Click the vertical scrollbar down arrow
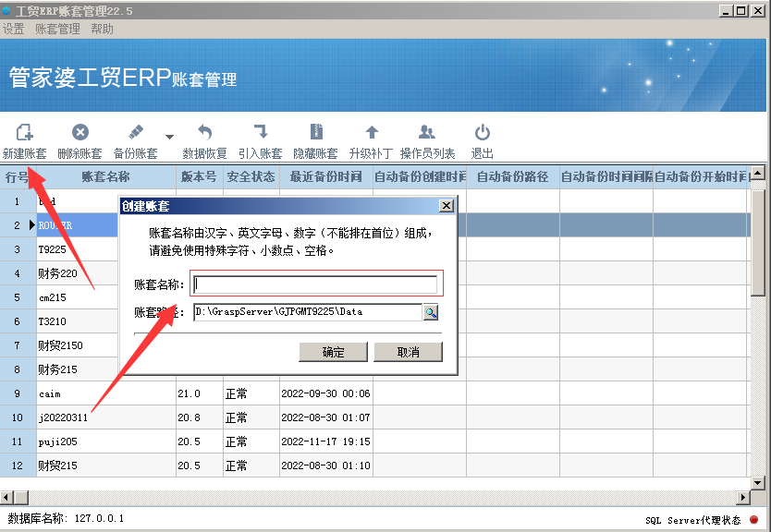Viewport: 771px width, 532px height. pyautogui.click(x=758, y=483)
